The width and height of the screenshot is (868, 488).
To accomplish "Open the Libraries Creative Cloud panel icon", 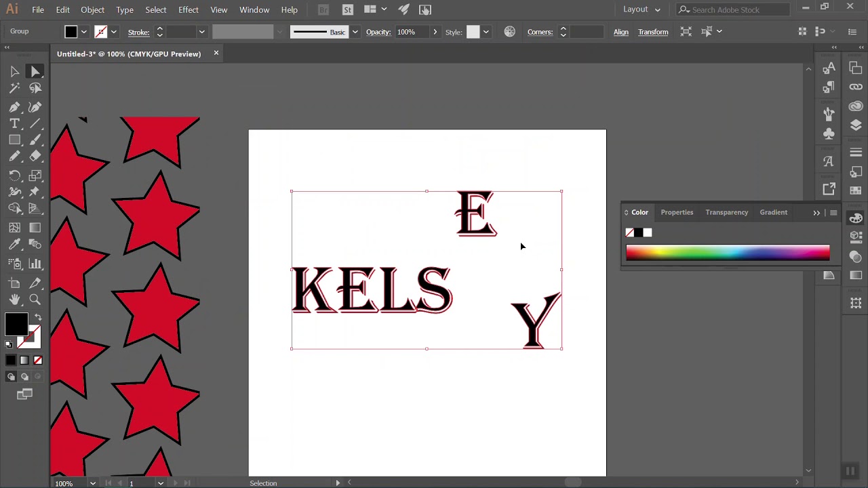I will 856,106.
